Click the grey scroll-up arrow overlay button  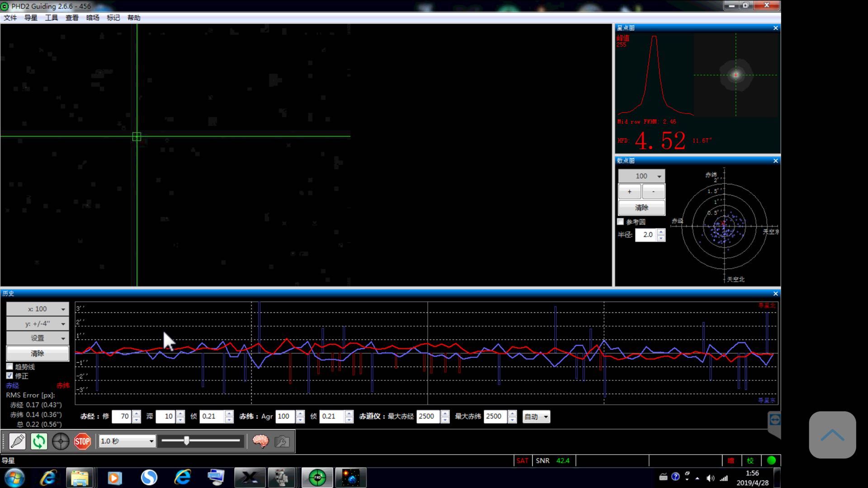[x=832, y=435]
